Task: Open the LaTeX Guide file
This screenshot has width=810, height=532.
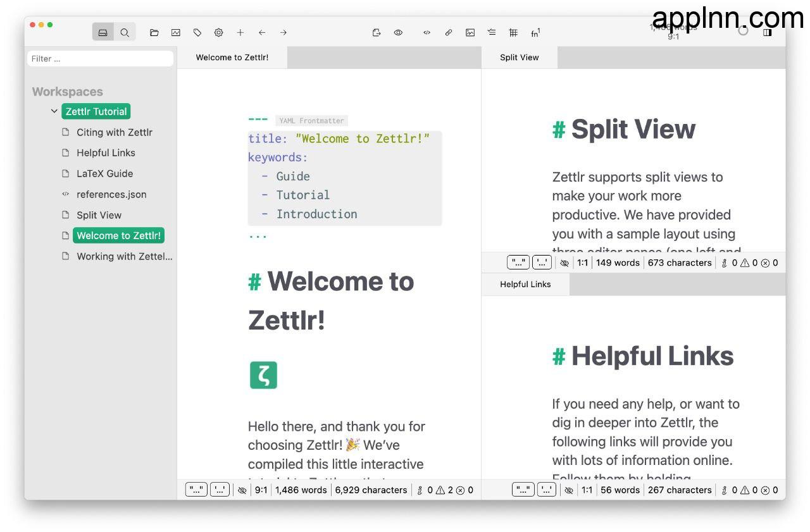Action: click(x=104, y=173)
